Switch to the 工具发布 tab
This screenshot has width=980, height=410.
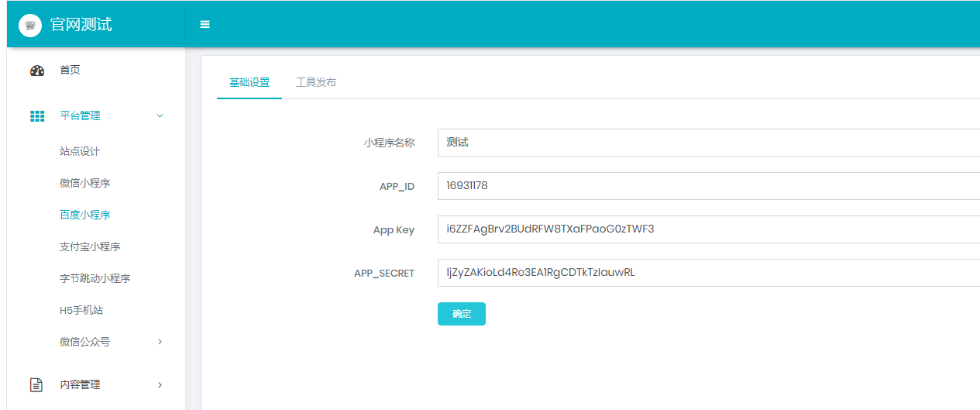[316, 82]
